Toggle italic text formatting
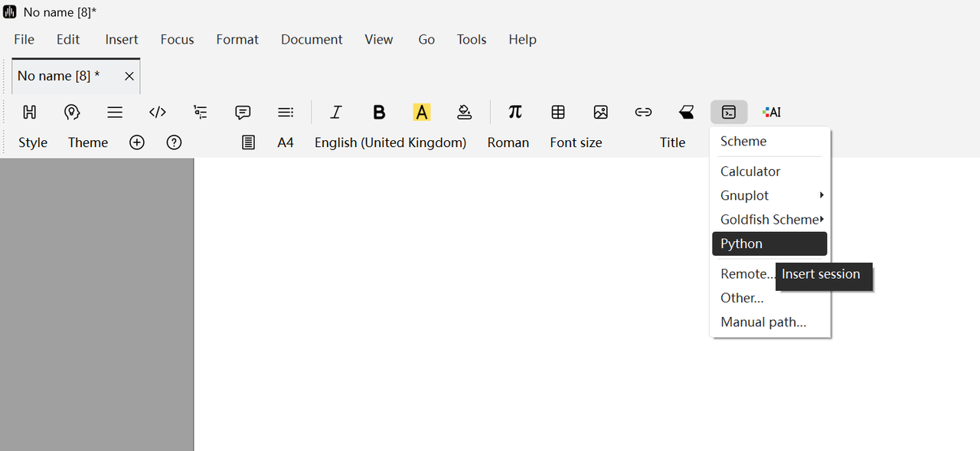980x451 pixels. (335, 113)
